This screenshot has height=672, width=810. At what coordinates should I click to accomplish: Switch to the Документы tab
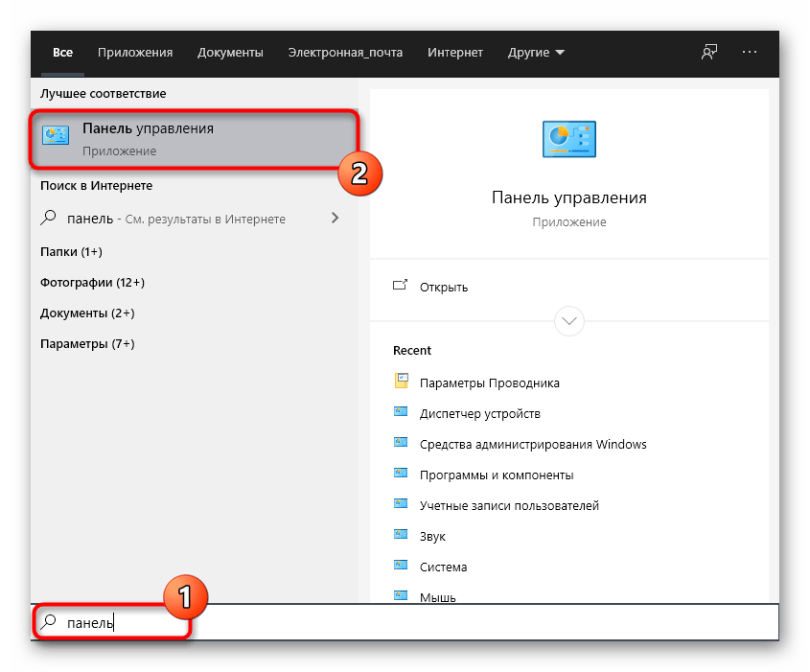[x=230, y=53]
